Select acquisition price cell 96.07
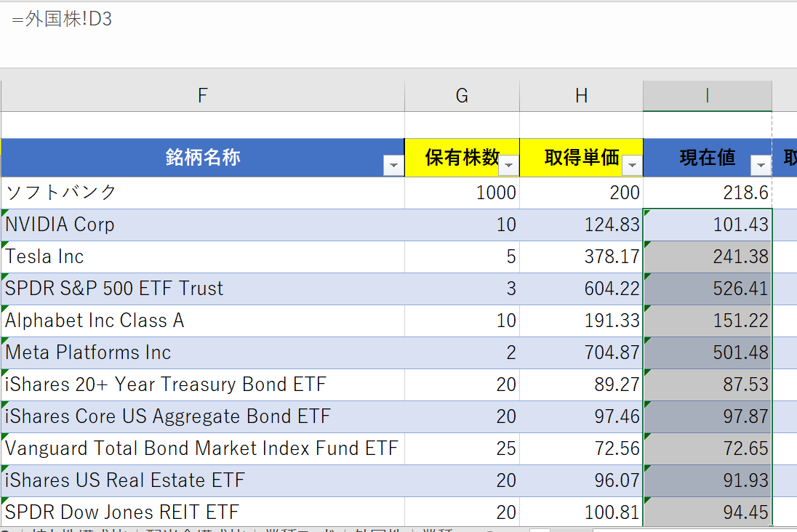 (x=582, y=480)
